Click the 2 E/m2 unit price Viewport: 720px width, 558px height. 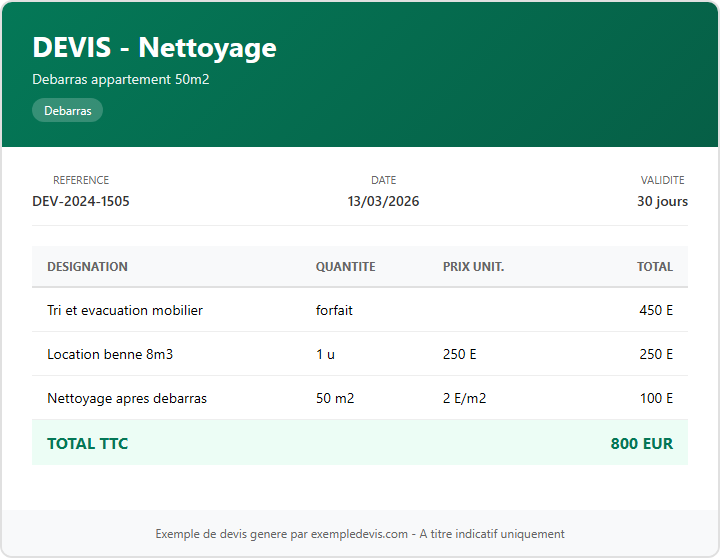coord(464,398)
